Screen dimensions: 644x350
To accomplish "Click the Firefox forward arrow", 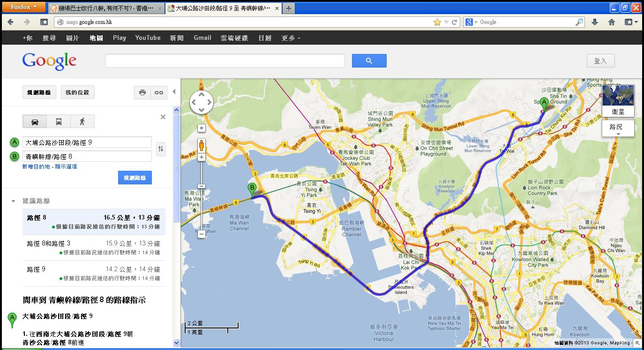I will pos(27,22).
